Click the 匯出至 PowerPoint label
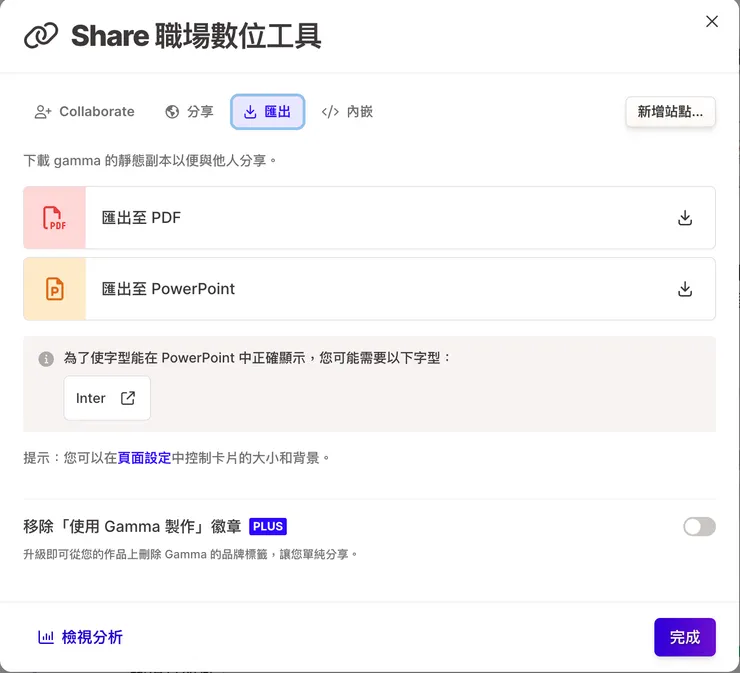Viewport: 740px width, 673px height. 168,289
